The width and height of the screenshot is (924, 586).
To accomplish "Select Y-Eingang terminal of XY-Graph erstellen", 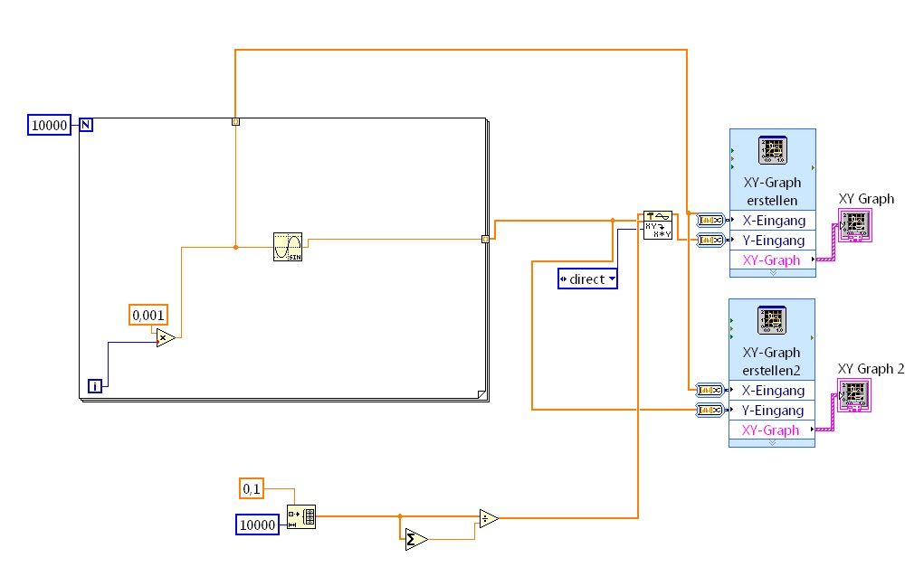I will 773,241.
